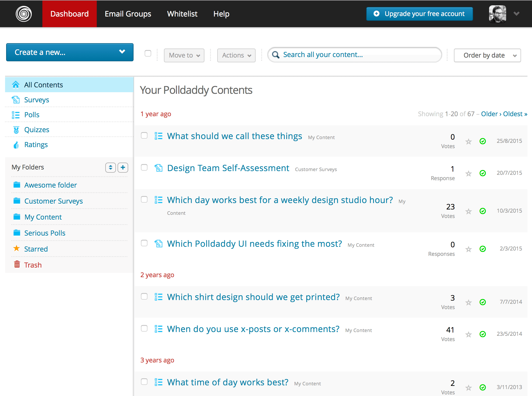Open the Trash folder
Viewport: 532px width, 396px height.
click(33, 265)
